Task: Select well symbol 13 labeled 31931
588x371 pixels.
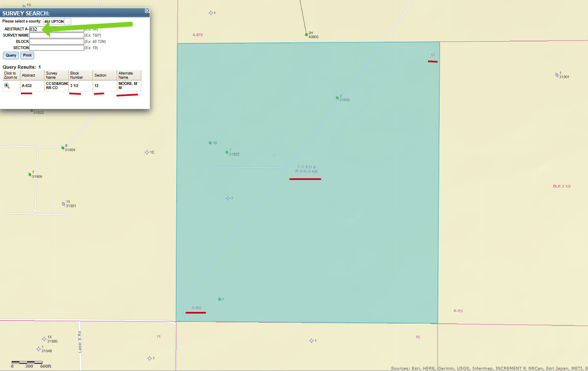Action: 63,204
